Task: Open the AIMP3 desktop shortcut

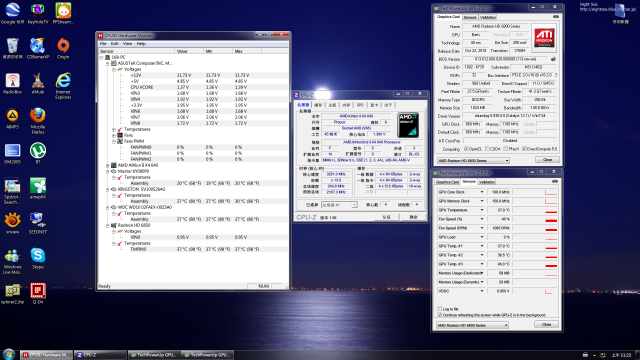Action: (12, 118)
